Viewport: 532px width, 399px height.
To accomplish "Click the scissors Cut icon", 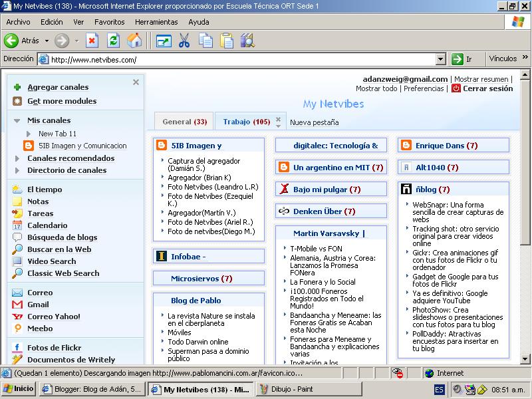I will (184, 41).
